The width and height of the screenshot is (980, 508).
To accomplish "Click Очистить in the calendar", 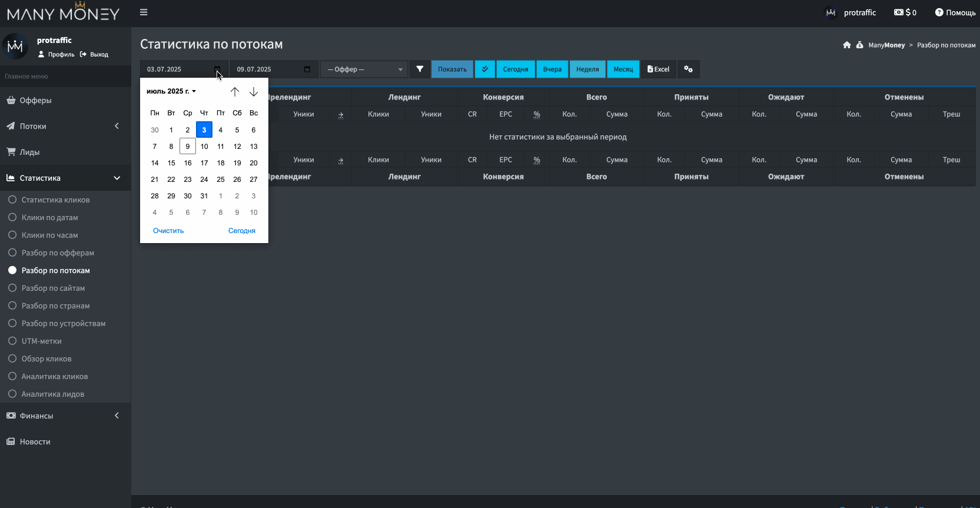I will (x=168, y=231).
